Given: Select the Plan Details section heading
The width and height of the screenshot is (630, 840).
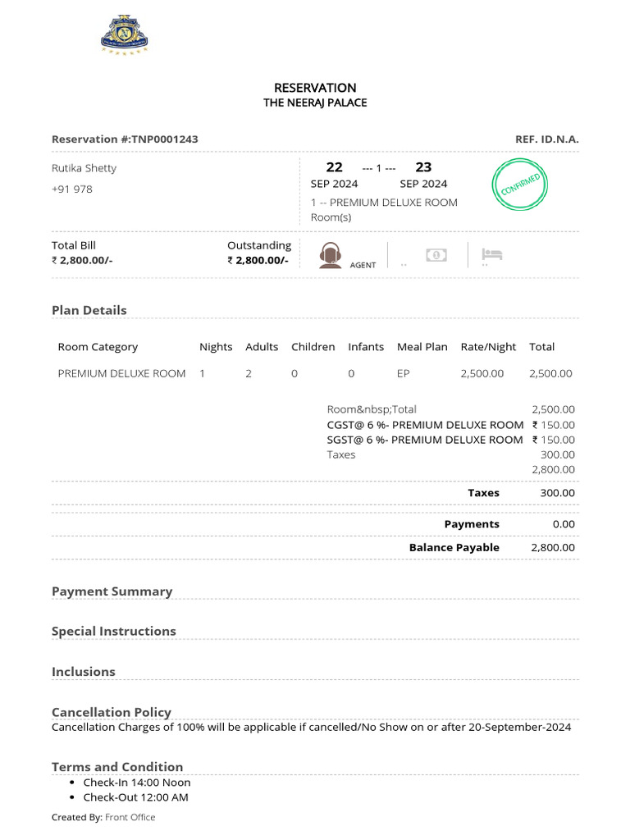Looking at the screenshot, I should coord(89,310).
